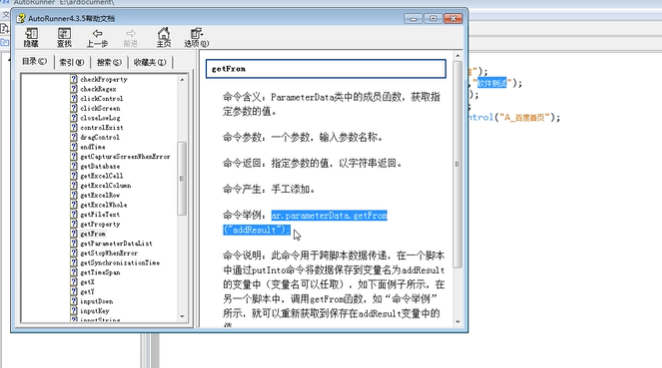
Task: Click the 查找 (Find) toolbar icon
Action: [x=64, y=37]
